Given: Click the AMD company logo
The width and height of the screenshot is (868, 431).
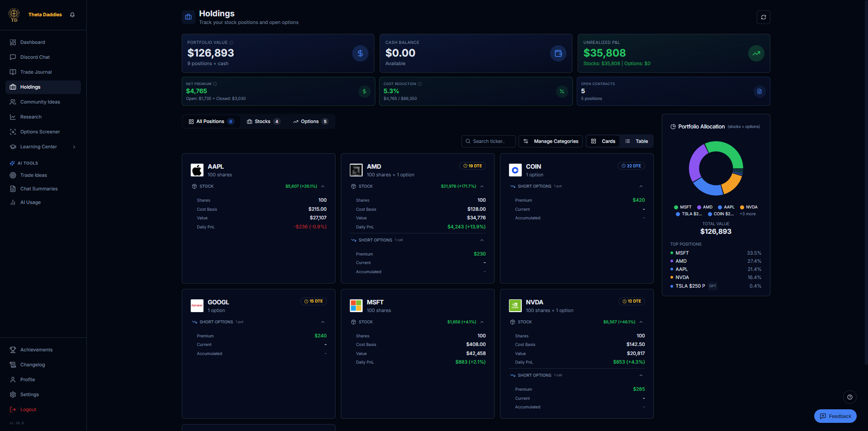Looking at the screenshot, I should (356, 170).
